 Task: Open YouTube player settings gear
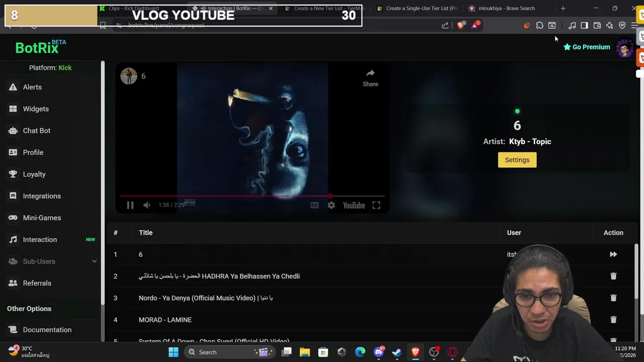coord(331,205)
